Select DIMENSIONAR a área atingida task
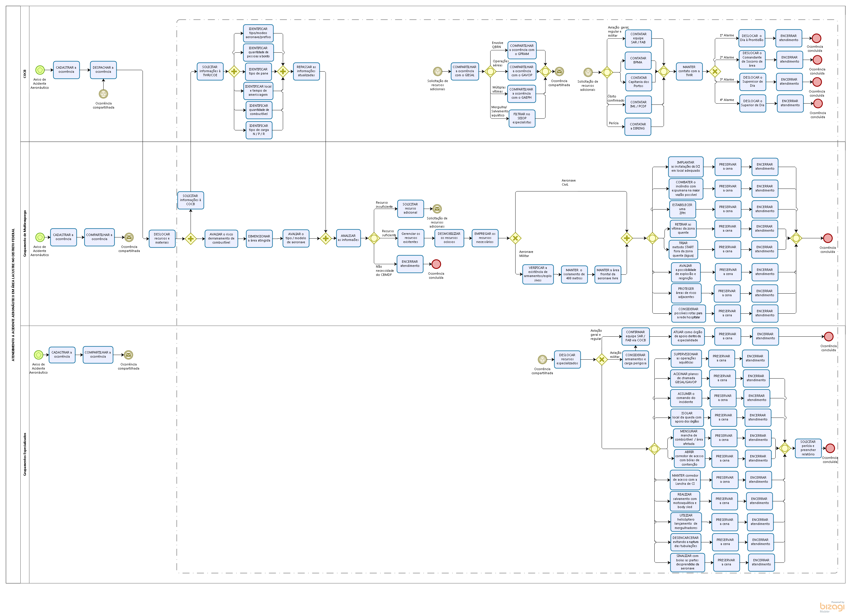Viewport: 851px width, 616px height. (x=259, y=239)
